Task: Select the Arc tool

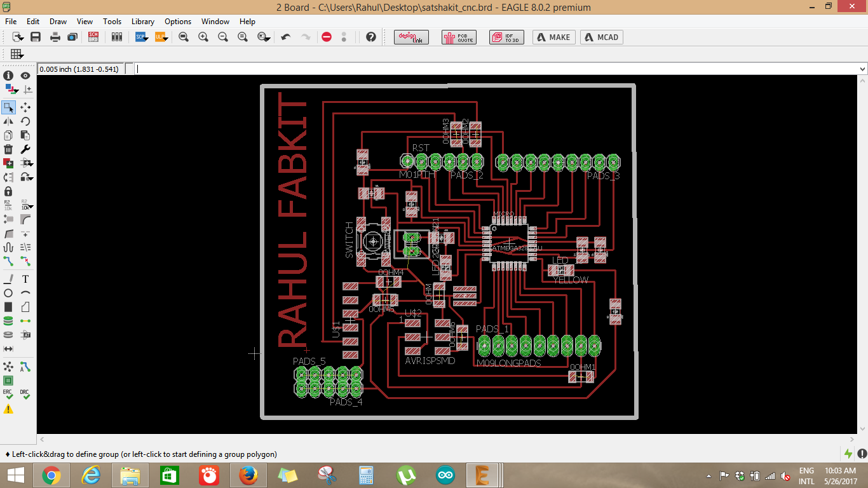Action: 25,293
